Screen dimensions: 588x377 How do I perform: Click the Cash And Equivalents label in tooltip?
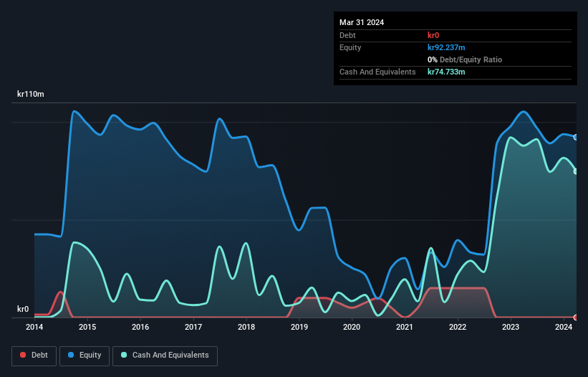pyautogui.click(x=377, y=72)
